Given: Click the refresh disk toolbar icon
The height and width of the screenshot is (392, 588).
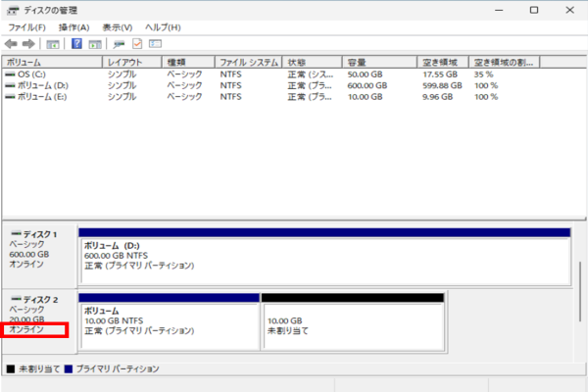Looking at the screenshot, I should point(119,44).
